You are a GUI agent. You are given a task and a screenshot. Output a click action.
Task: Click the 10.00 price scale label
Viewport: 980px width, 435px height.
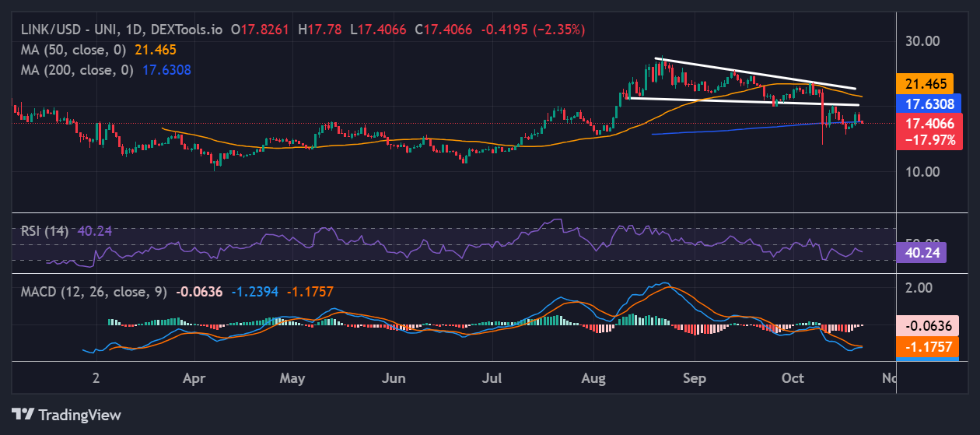click(921, 171)
